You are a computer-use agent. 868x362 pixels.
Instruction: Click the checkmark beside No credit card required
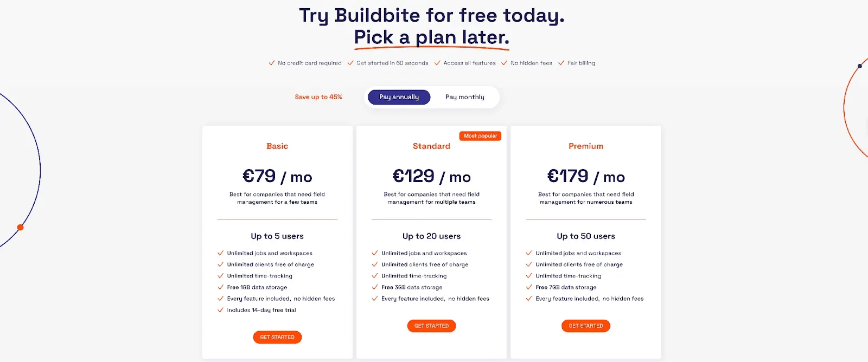[x=271, y=63]
